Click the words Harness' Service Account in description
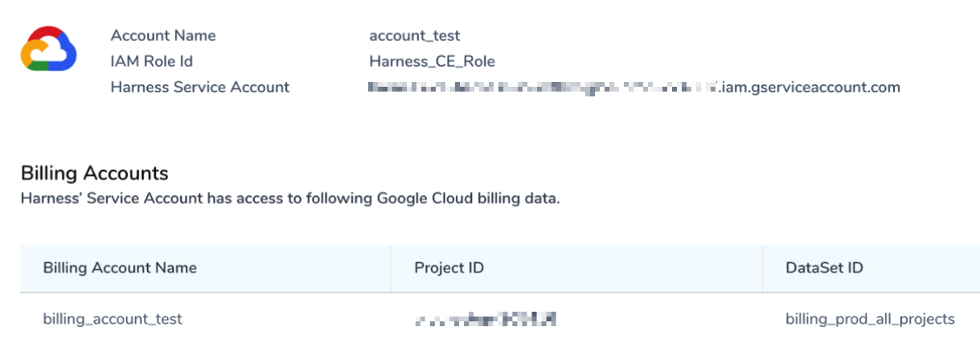Image resolution: width=980 pixels, height=339 pixels. pos(112,198)
